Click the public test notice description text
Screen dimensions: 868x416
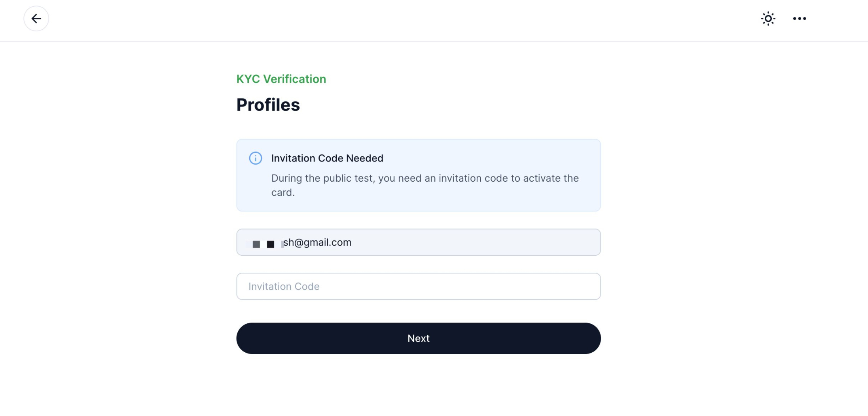(425, 185)
